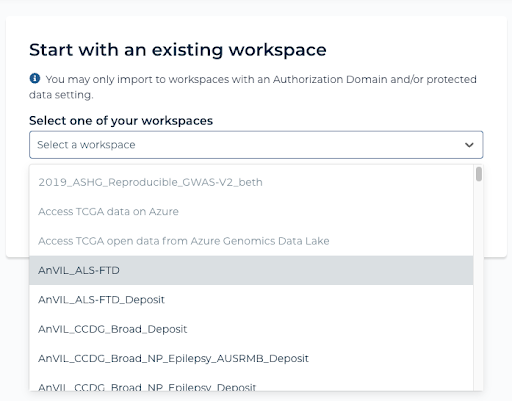Expand workspace dropdown chevron arrow
The height and width of the screenshot is (401, 512).
coord(469,145)
